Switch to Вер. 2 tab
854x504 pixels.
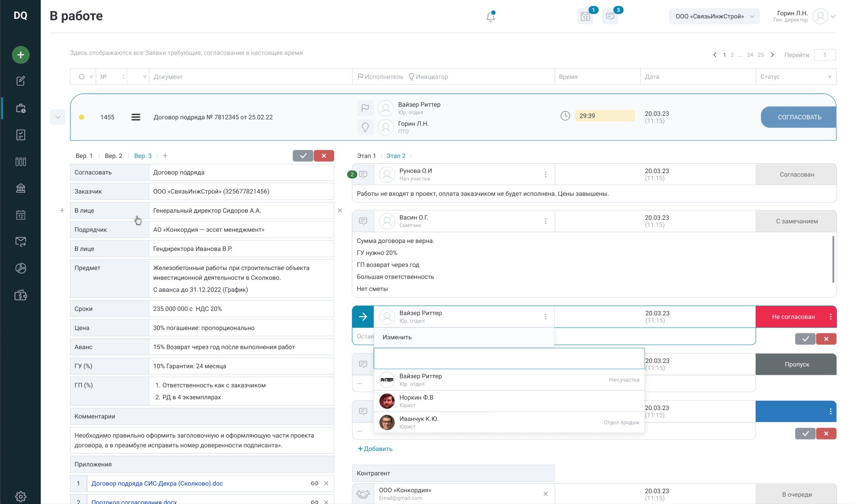[x=113, y=156]
